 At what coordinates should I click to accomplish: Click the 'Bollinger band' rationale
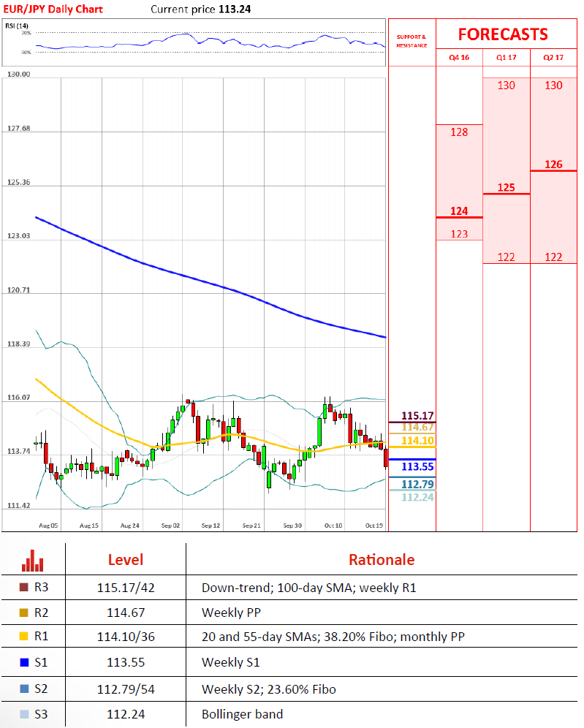click(242, 714)
